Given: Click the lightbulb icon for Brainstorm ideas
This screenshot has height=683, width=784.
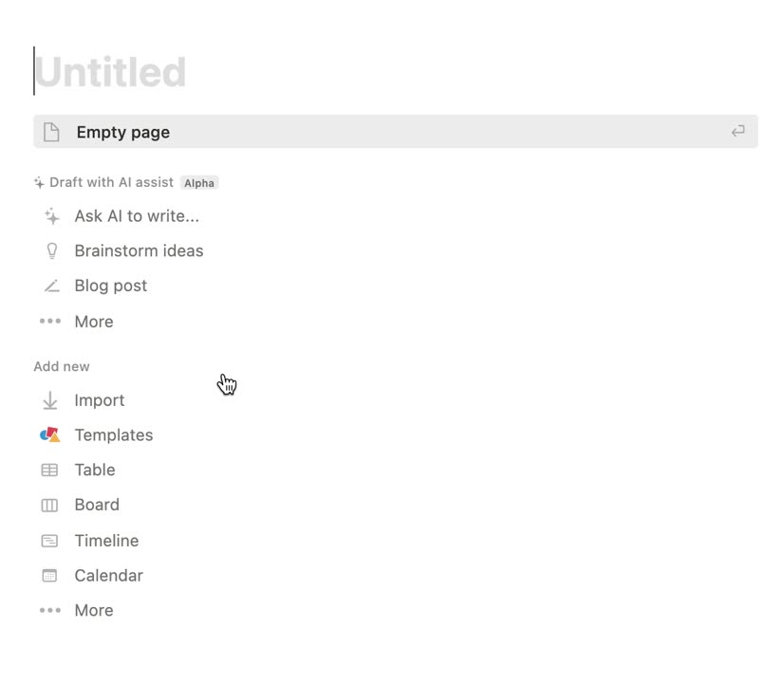Looking at the screenshot, I should [51, 251].
